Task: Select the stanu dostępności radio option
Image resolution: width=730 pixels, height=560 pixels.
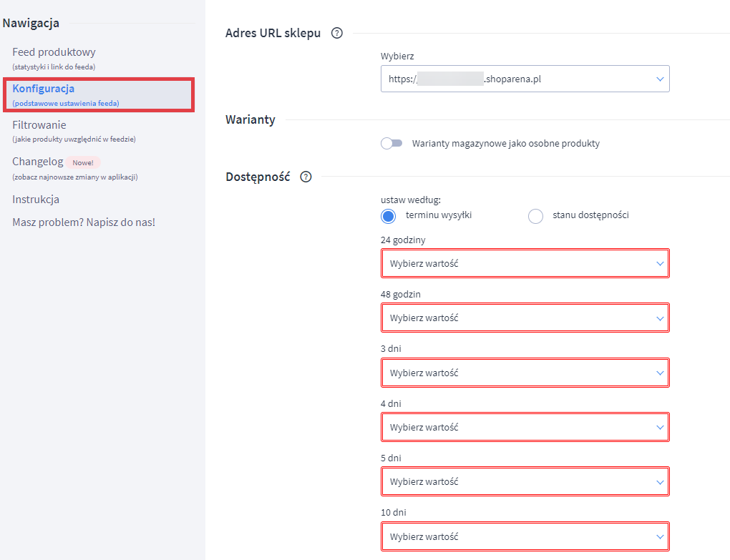Action: 535,216
